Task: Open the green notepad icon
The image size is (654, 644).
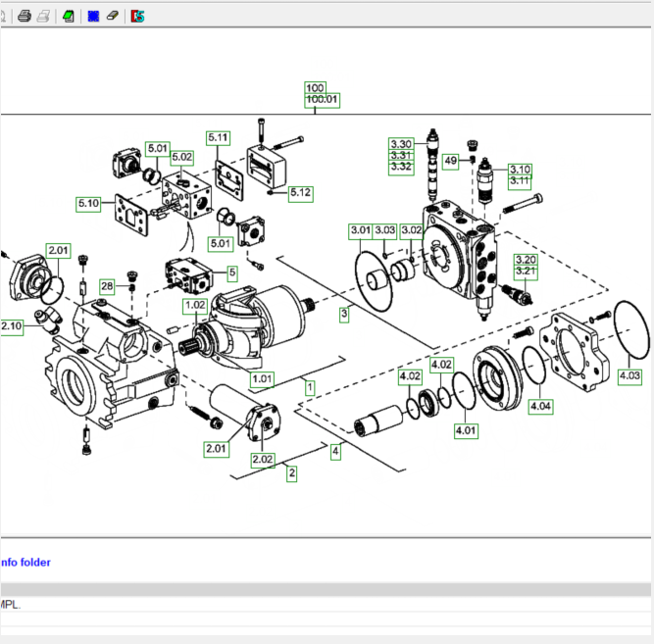Action: [69, 16]
